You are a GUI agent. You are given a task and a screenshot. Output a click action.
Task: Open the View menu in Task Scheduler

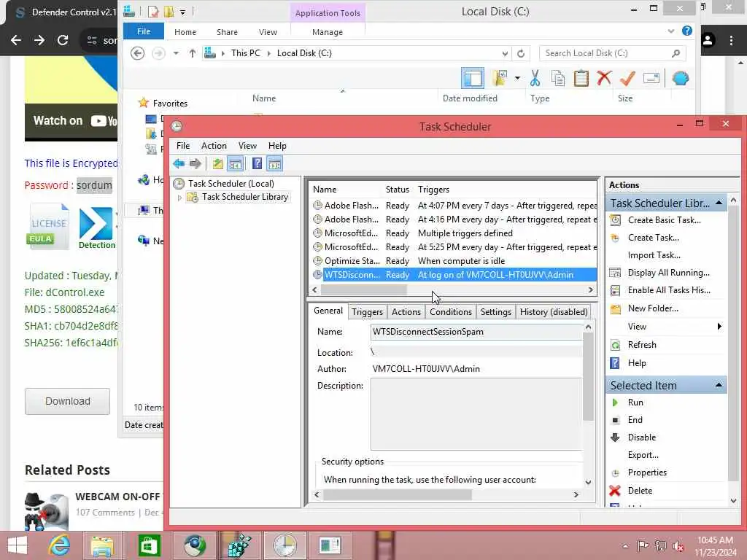click(247, 146)
